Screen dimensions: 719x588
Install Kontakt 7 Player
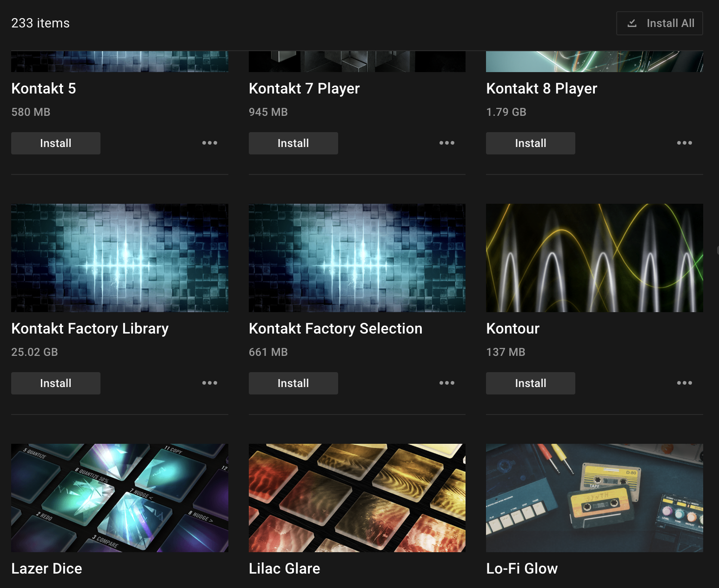[293, 143]
